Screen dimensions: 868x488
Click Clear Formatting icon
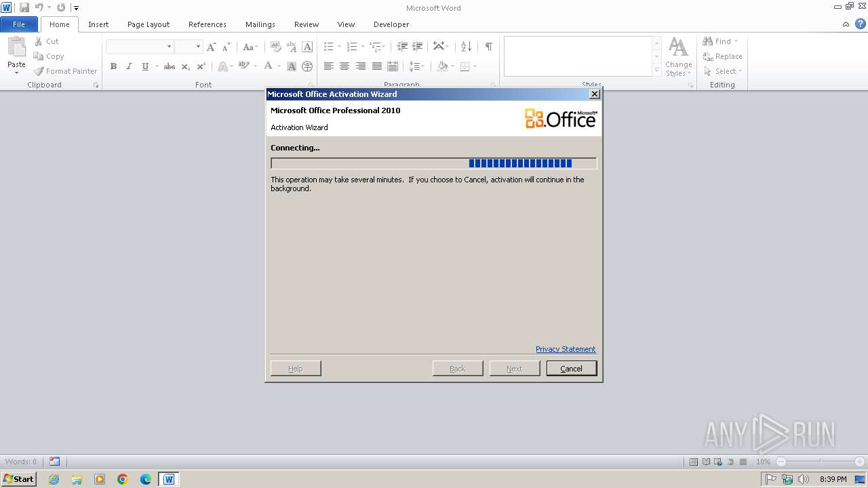click(x=276, y=47)
